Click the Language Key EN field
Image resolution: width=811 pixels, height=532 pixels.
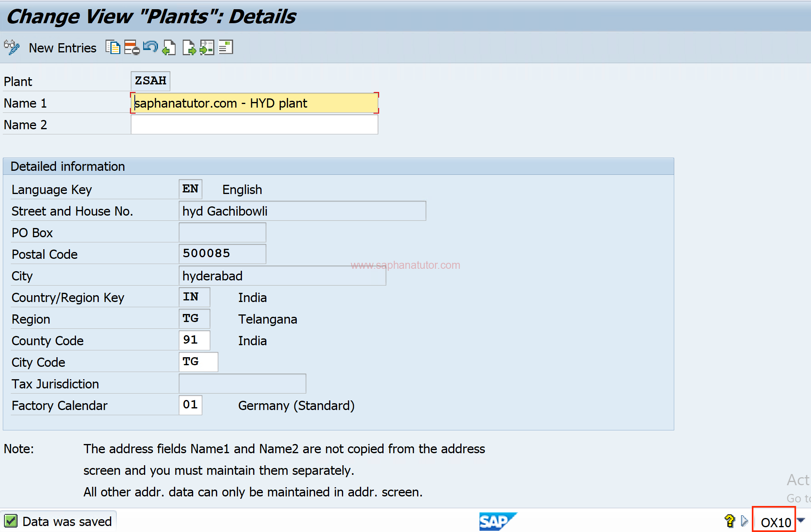point(190,189)
